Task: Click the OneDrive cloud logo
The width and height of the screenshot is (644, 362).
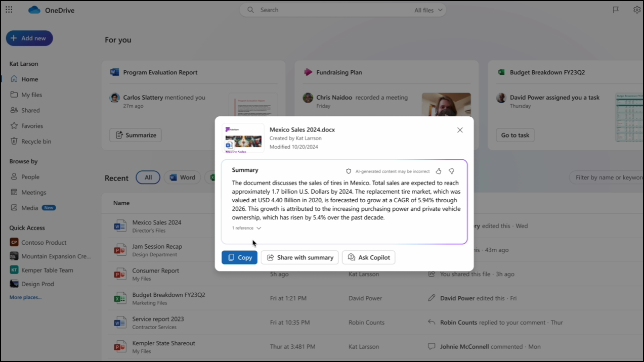Action: (34, 10)
